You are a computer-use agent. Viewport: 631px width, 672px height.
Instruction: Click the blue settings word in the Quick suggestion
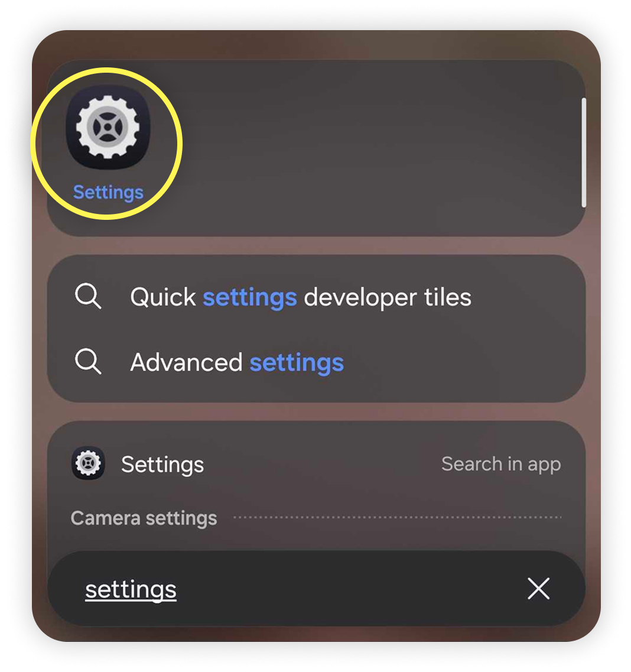coord(250,298)
